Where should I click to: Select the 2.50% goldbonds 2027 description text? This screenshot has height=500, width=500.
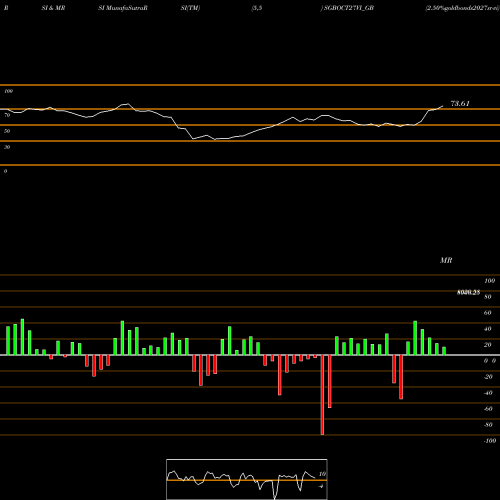click(x=463, y=8)
